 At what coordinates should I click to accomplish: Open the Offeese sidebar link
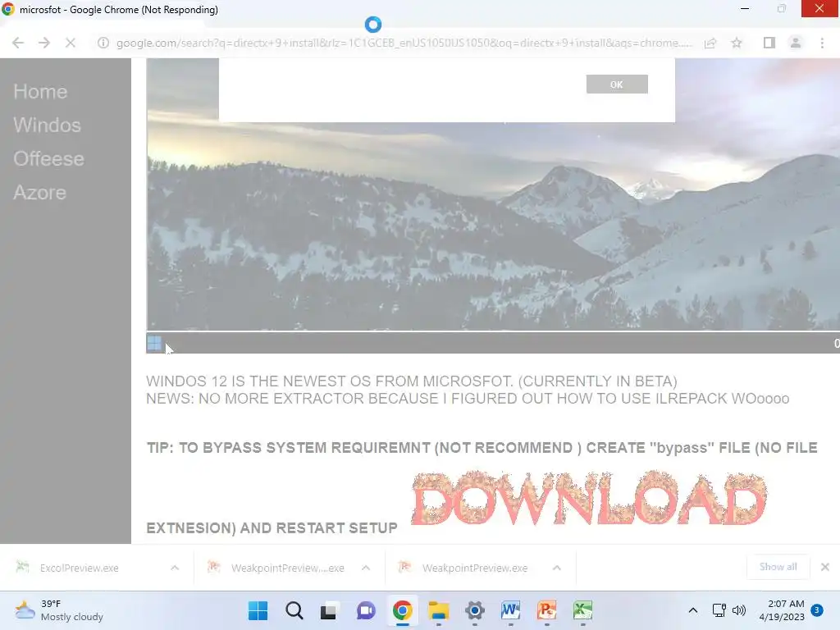click(48, 159)
